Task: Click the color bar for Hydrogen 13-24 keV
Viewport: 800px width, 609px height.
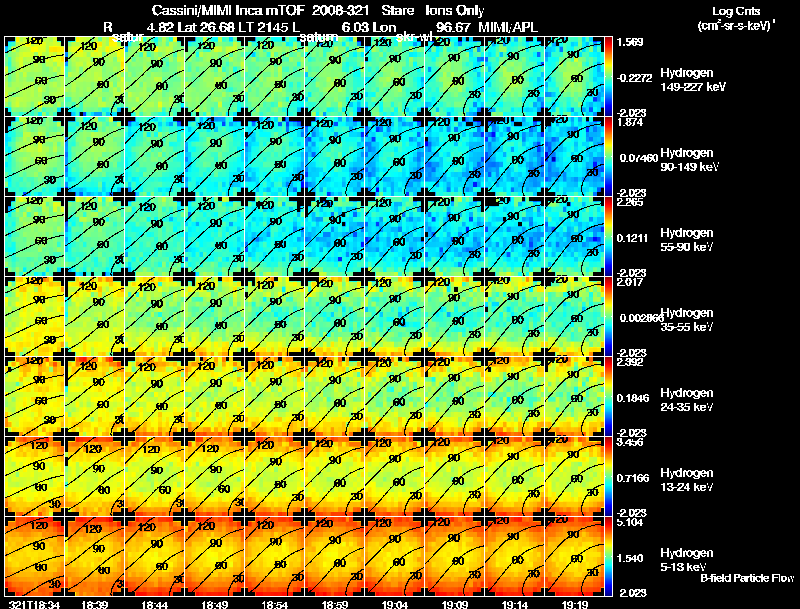Action: [609, 477]
